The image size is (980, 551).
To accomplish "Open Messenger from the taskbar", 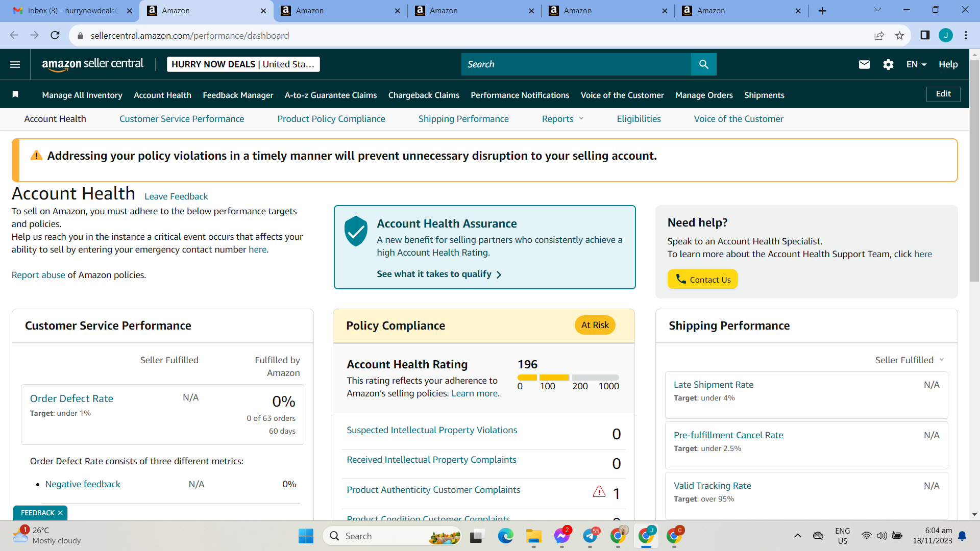I will 561,536.
